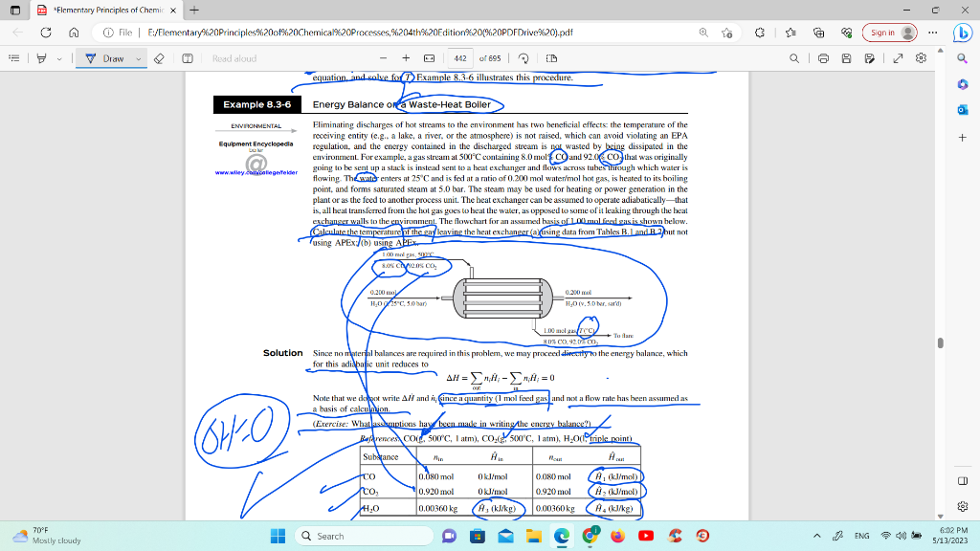Click the Add text annotation icon
The image size is (980, 551).
point(189,59)
